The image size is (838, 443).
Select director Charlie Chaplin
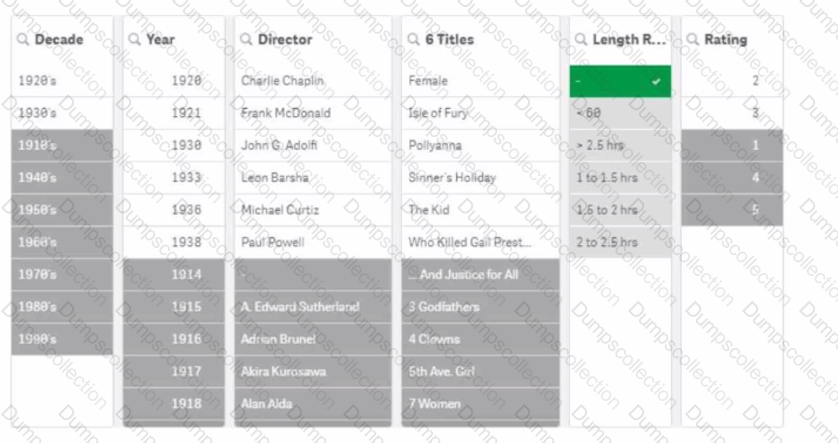tap(312, 81)
